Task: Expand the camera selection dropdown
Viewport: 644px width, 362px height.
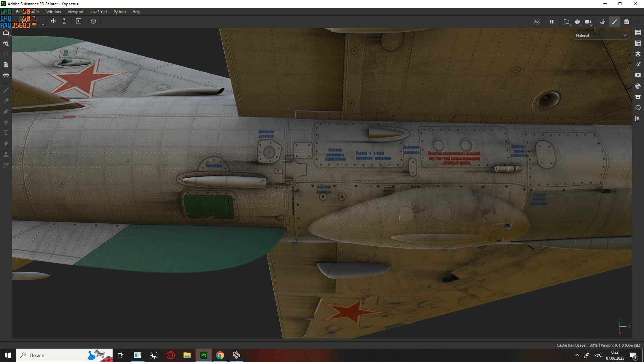Action: pyautogui.click(x=589, y=22)
